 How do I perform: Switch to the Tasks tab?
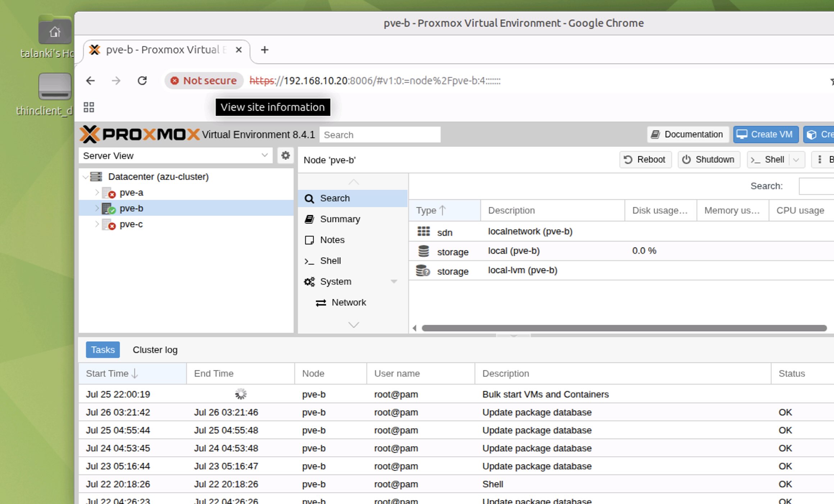tap(103, 350)
